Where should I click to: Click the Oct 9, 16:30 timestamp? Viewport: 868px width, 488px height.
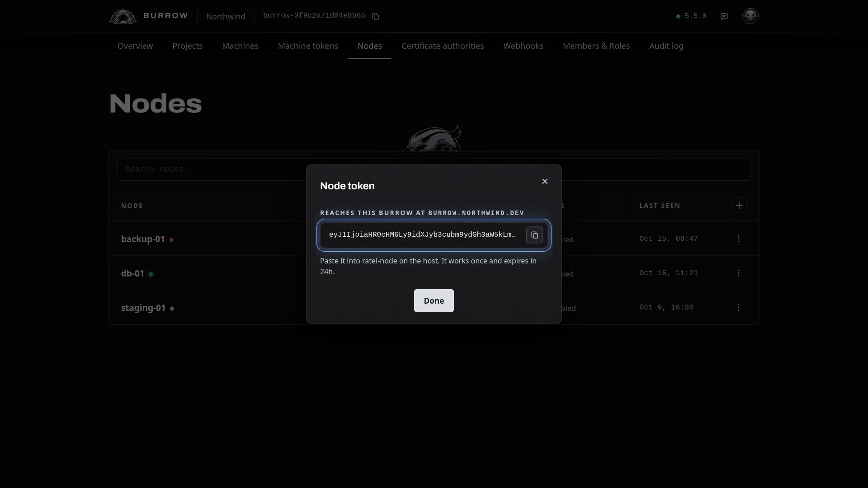pyautogui.click(x=666, y=307)
